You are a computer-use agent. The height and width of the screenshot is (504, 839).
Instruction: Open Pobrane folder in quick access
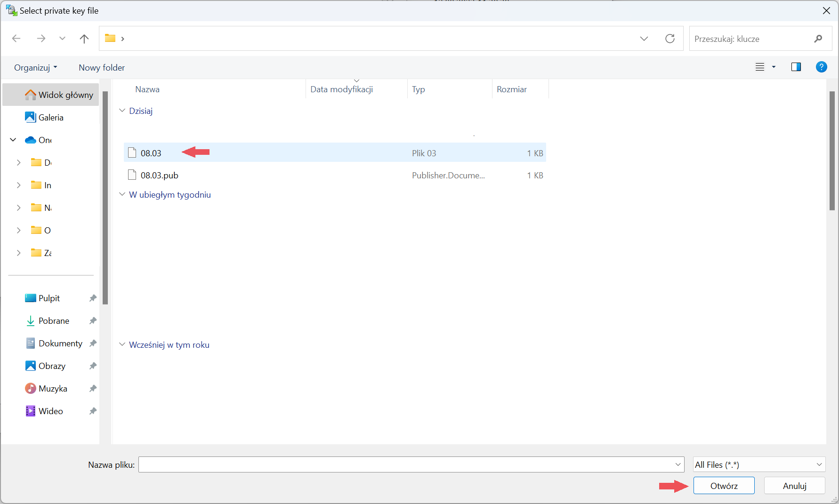coord(54,321)
